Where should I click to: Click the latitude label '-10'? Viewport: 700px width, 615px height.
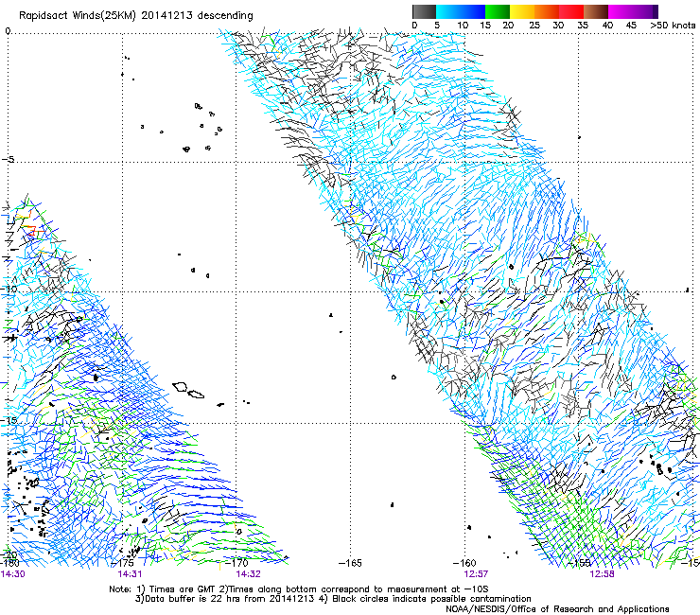tap(9, 289)
